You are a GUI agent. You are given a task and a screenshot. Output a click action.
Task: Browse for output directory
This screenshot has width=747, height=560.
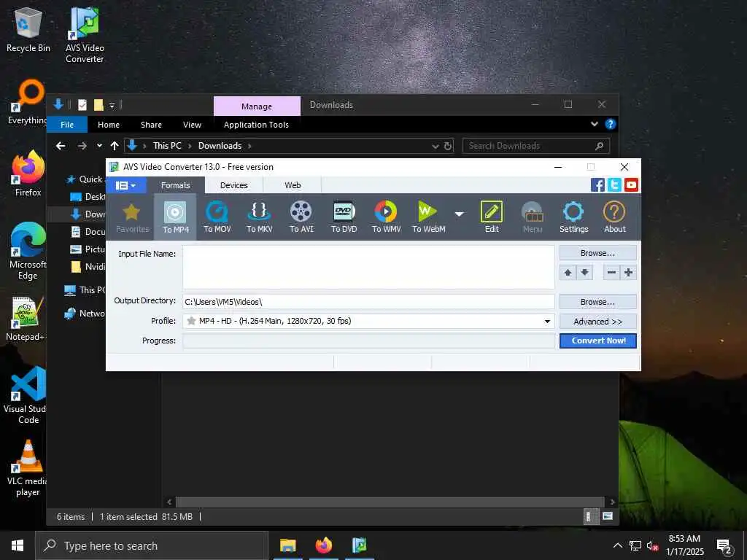pyautogui.click(x=598, y=302)
